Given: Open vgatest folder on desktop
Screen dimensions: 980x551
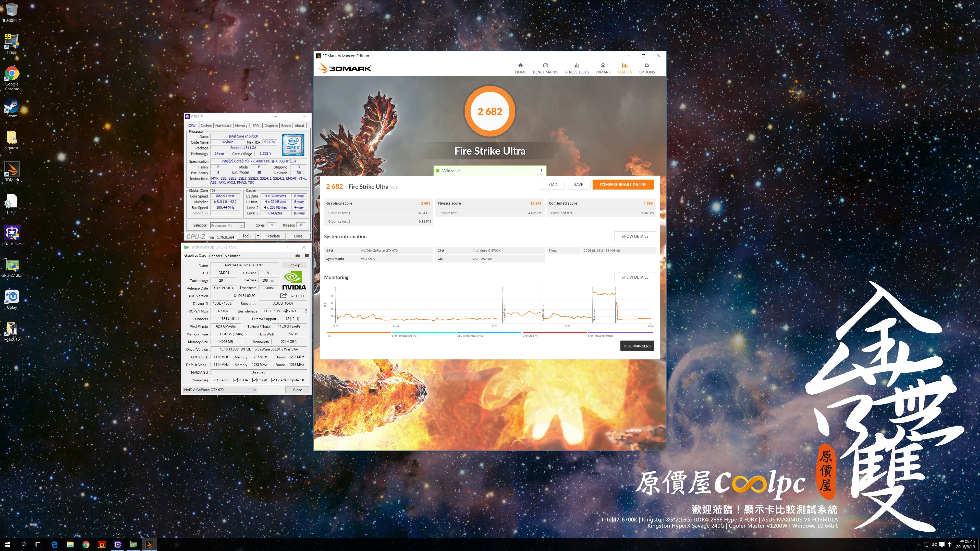Looking at the screenshot, I should tap(12, 140).
